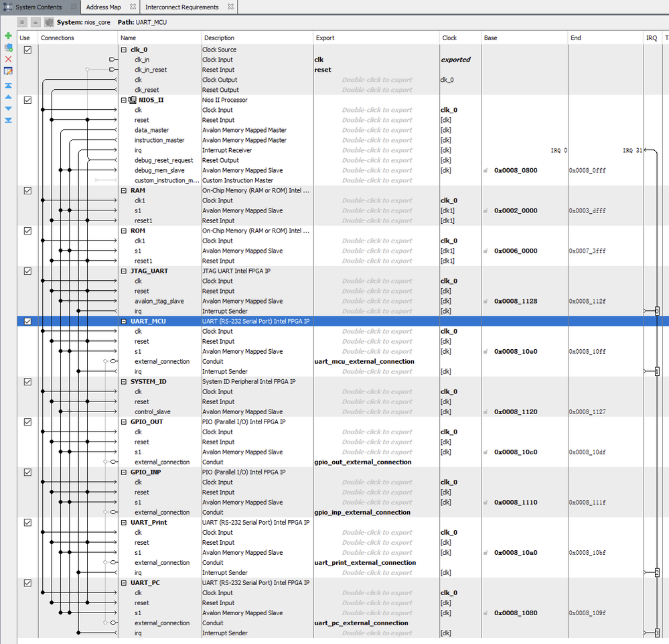
Task: Collapse the UART_PC component tree
Action: [x=124, y=582]
